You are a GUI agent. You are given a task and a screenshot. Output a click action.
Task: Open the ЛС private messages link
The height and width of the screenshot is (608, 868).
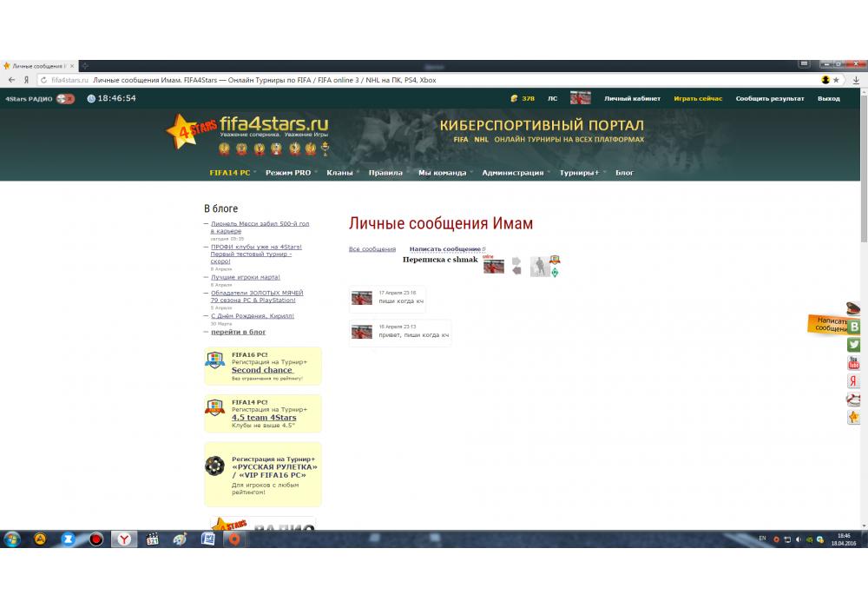[552, 98]
